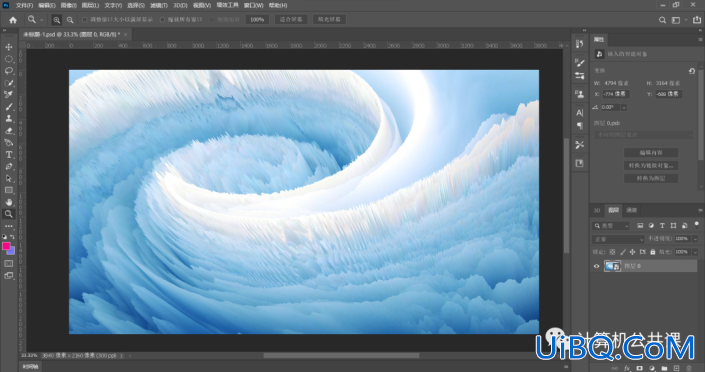
Task: Reset transform with the circular arrow icon
Action: pyautogui.click(x=692, y=71)
